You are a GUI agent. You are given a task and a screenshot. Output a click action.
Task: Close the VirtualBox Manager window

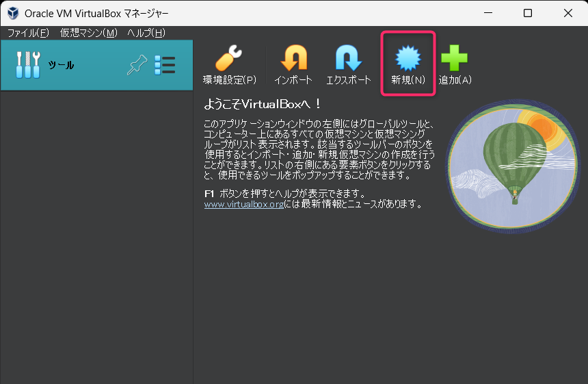(x=567, y=13)
